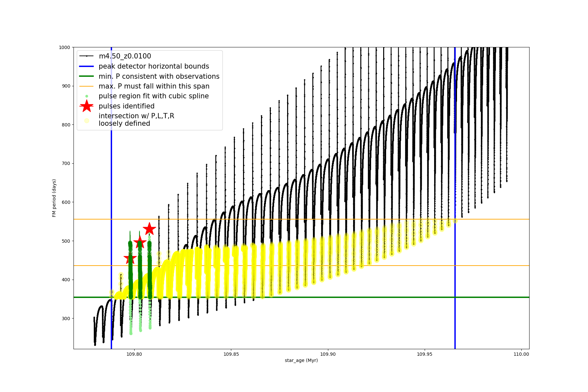
Task: Select 'peak detector horizontal bounds' legend text
Action: (x=154, y=66)
